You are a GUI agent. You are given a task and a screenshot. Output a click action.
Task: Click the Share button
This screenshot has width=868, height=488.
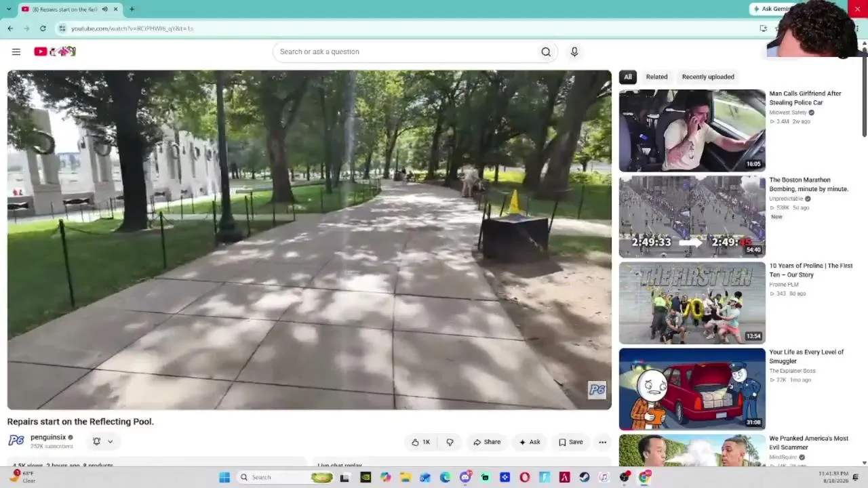[x=487, y=442]
